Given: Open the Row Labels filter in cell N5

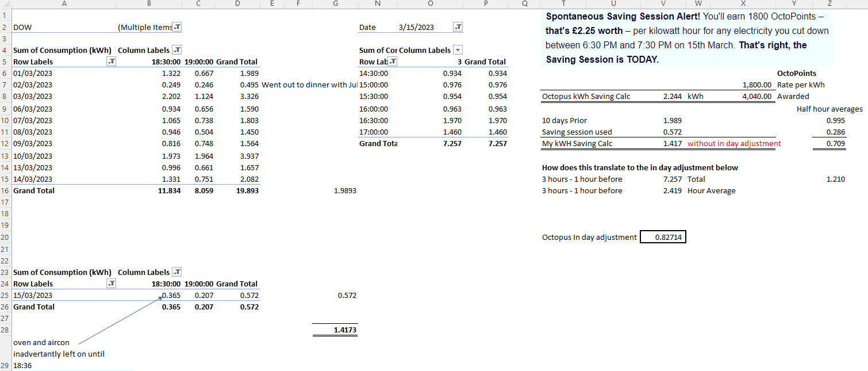Looking at the screenshot, I should coord(393,62).
